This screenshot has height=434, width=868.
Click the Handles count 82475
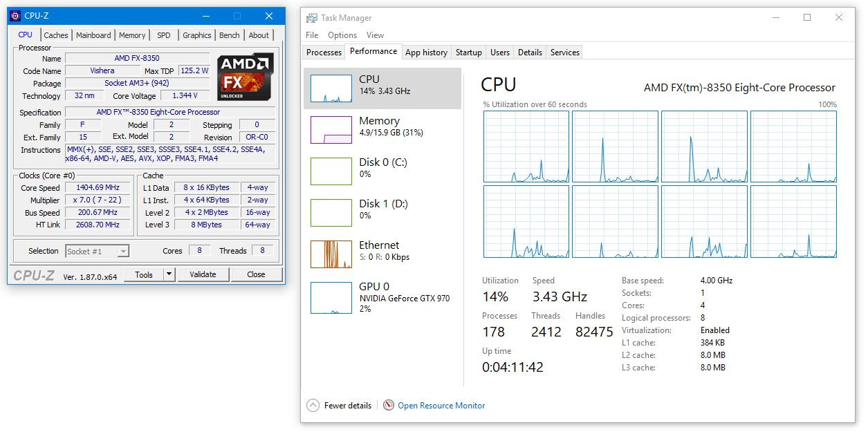(x=594, y=332)
